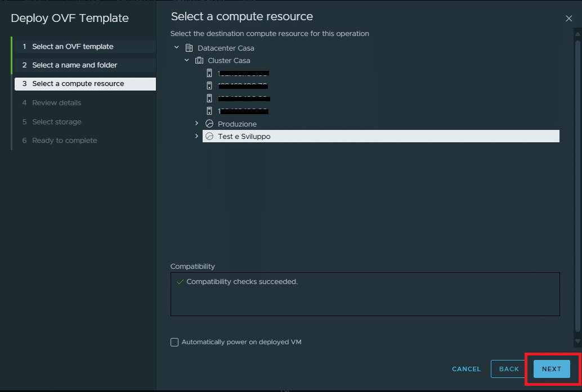Collapse the Cluster Casa tree node
582x392 pixels.
pos(187,61)
